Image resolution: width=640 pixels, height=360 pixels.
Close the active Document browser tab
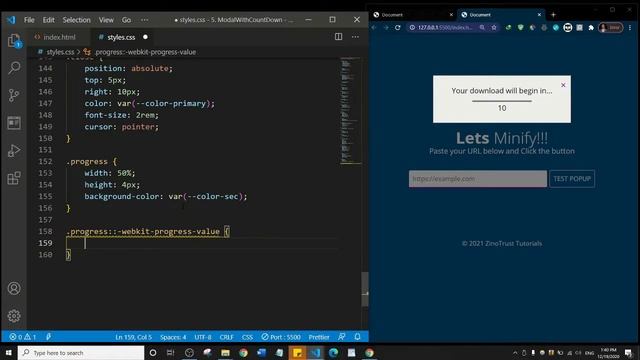(x=539, y=15)
